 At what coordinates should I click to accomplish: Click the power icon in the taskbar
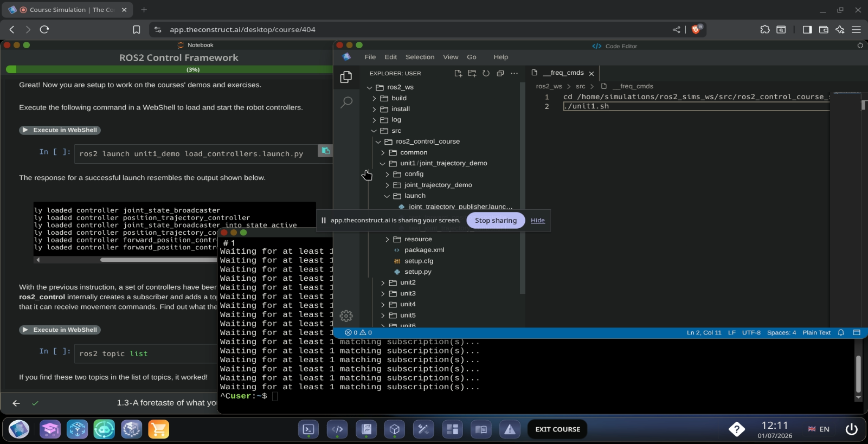(851, 429)
